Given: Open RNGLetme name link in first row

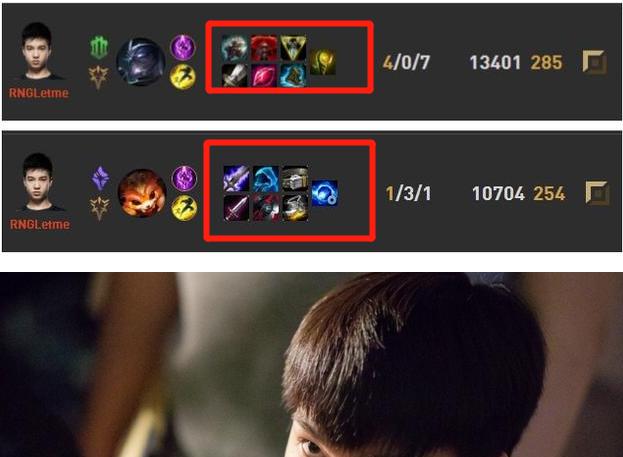Looking at the screenshot, I should pos(39,93).
